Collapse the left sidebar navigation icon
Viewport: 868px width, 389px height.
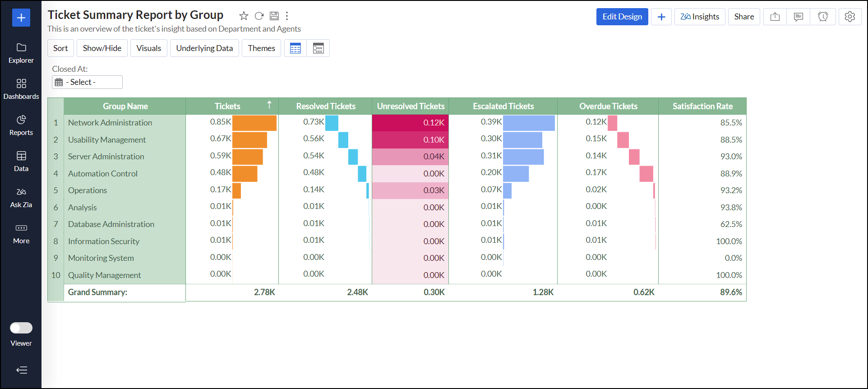click(21, 370)
